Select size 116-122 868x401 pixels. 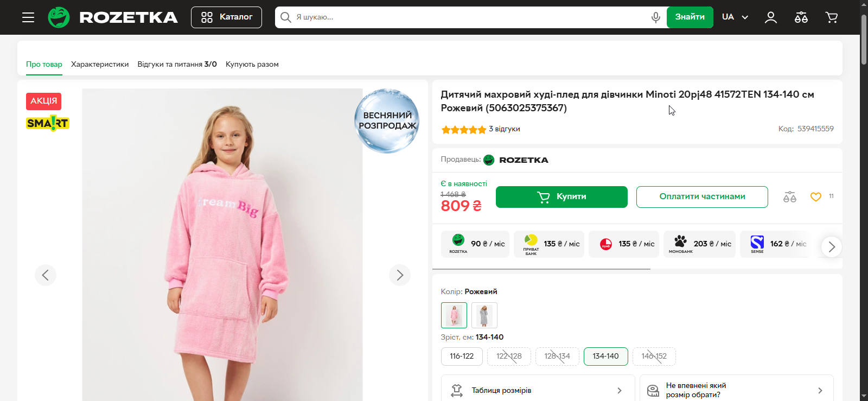(462, 357)
